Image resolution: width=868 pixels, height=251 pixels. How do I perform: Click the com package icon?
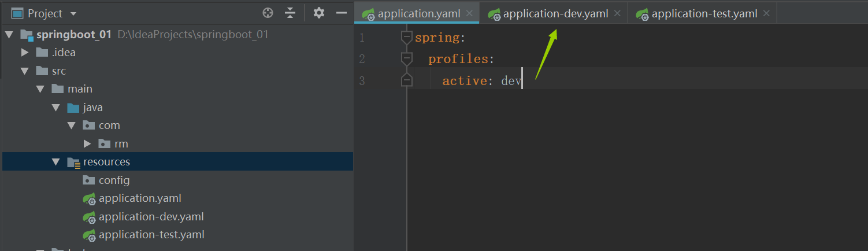(x=89, y=125)
